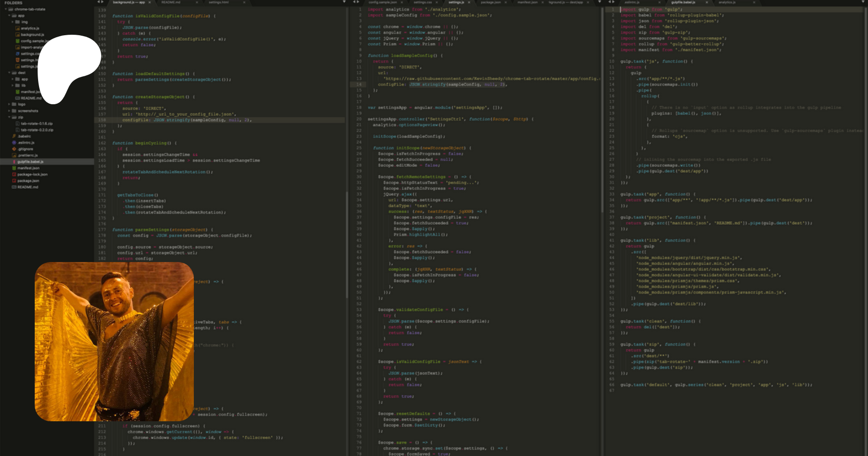Close the background.js tab in left pane
The image size is (868, 456).
click(x=150, y=2)
